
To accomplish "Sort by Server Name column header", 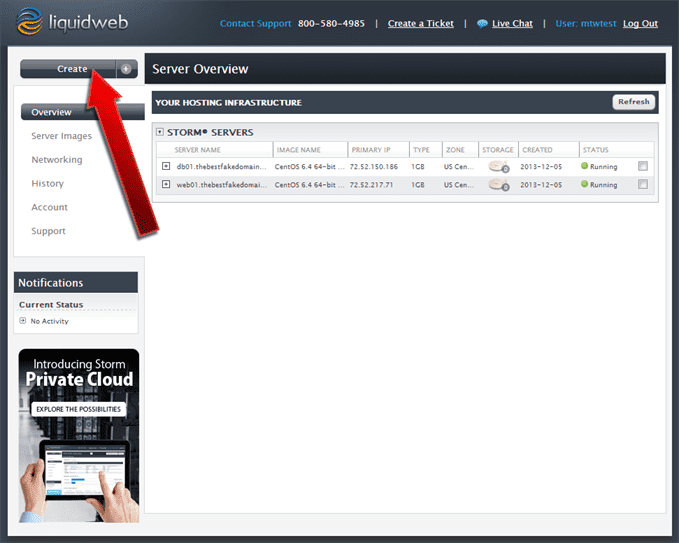I will tap(197, 150).
